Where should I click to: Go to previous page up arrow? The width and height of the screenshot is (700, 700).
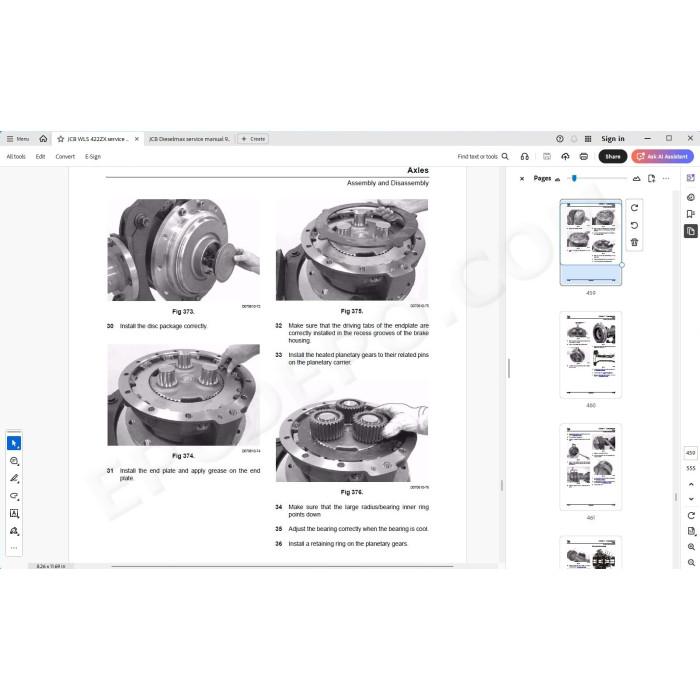pyautogui.click(x=691, y=484)
